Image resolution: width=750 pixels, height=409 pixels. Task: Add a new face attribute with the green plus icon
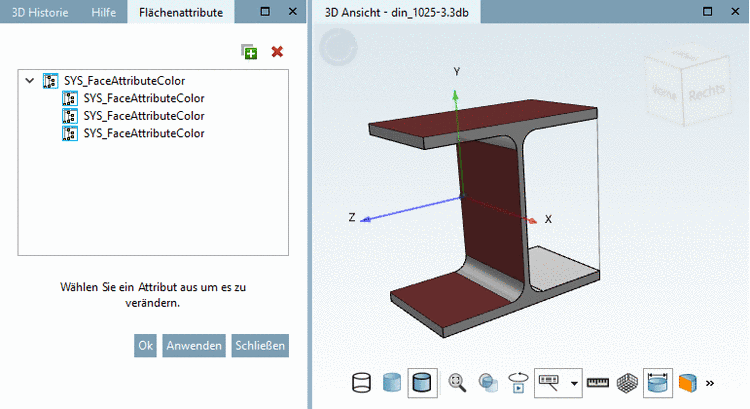tap(249, 52)
